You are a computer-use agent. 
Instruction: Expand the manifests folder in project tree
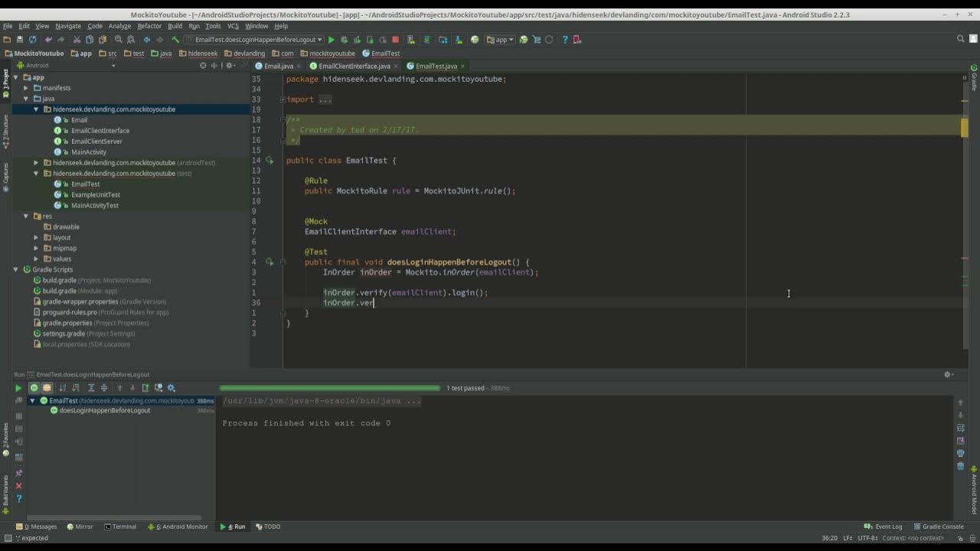26,88
